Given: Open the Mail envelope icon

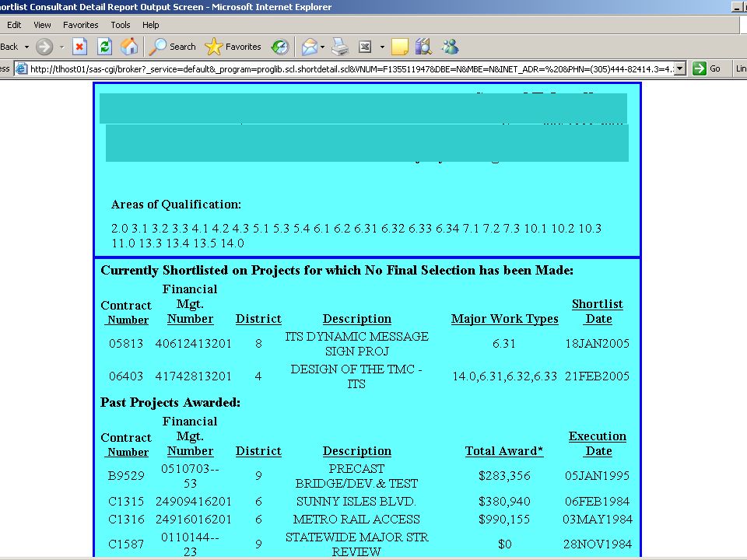Looking at the screenshot, I should (309, 47).
